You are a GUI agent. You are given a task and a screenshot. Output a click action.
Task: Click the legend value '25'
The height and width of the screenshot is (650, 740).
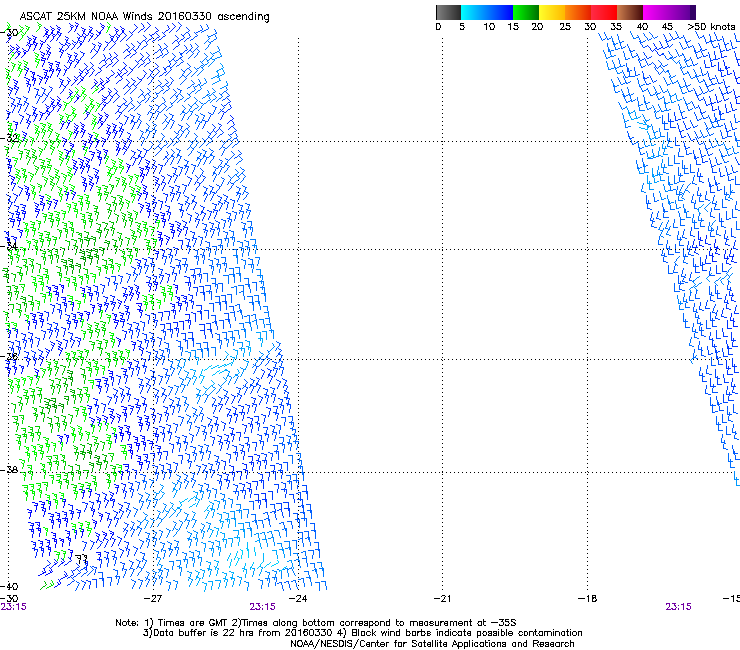pos(565,26)
